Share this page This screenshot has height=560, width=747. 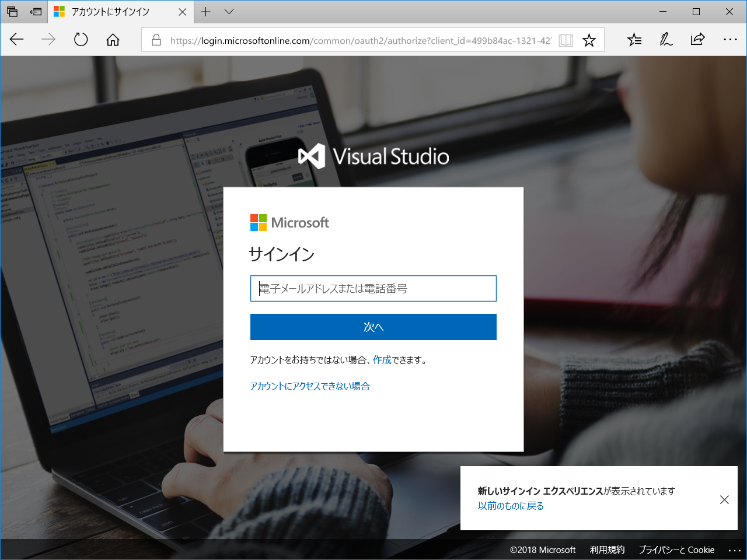[697, 40]
